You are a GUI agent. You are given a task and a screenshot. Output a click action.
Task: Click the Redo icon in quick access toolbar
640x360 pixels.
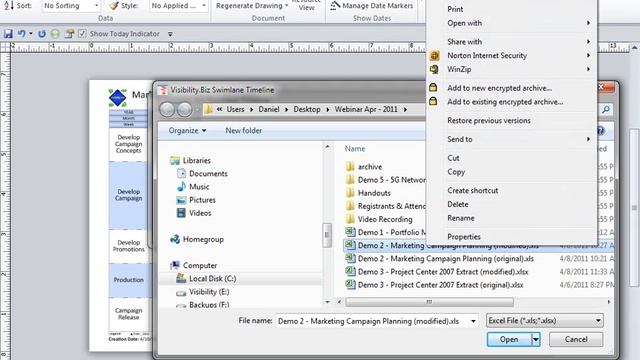tap(42, 34)
